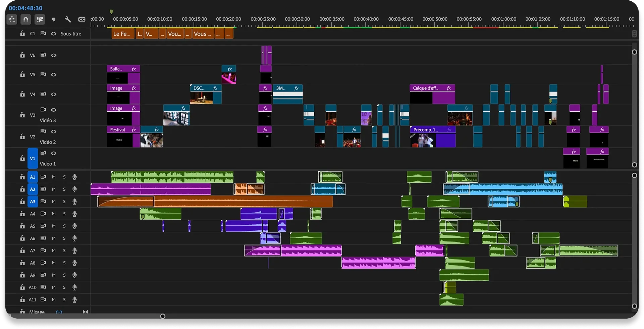Viewport: 644px width, 329px height.
Task: Toggle the Linked Selection icon
Action: pyautogui.click(x=40, y=19)
